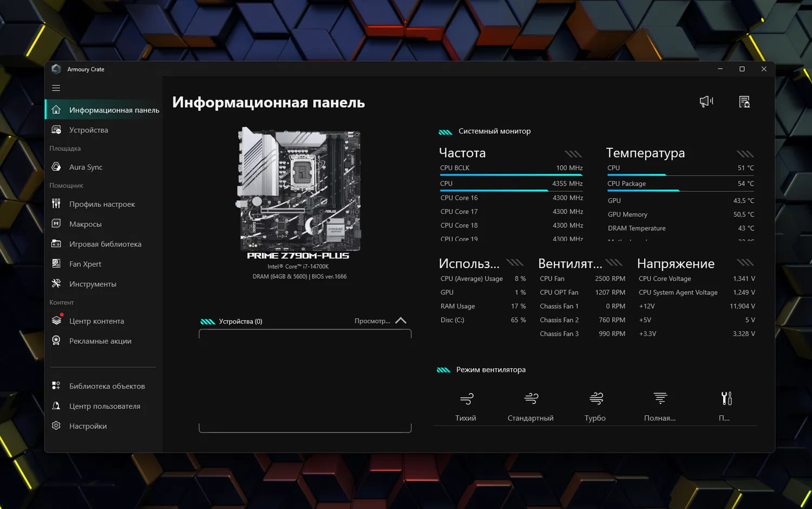Click the CPU Core 17 frequency row

(x=512, y=212)
